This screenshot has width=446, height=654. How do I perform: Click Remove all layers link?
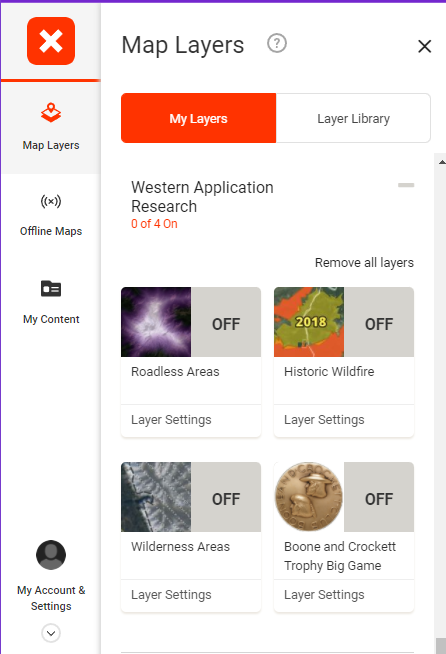pos(364,263)
